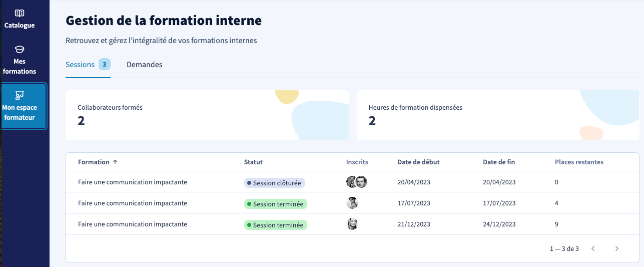Click the participant avatar of the 17/07/2023 session

point(352,203)
